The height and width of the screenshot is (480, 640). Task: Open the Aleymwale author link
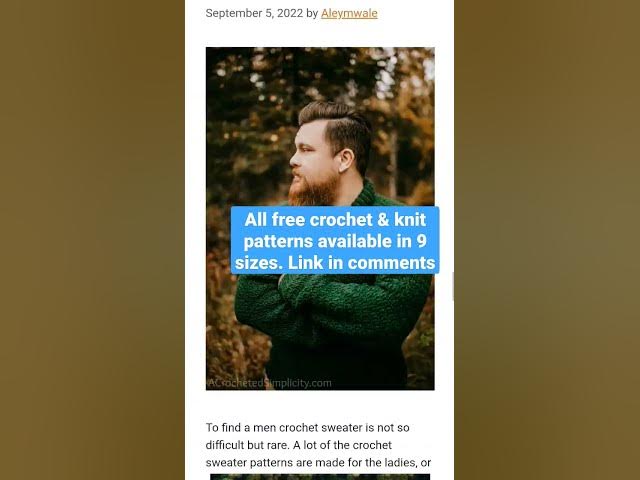(349, 13)
